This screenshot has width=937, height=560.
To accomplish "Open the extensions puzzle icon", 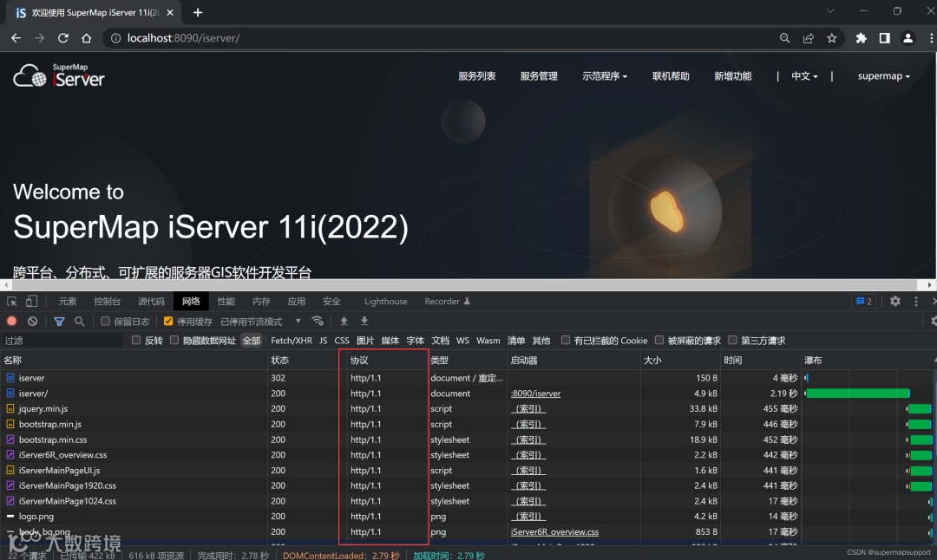I will [x=861, y=37].
